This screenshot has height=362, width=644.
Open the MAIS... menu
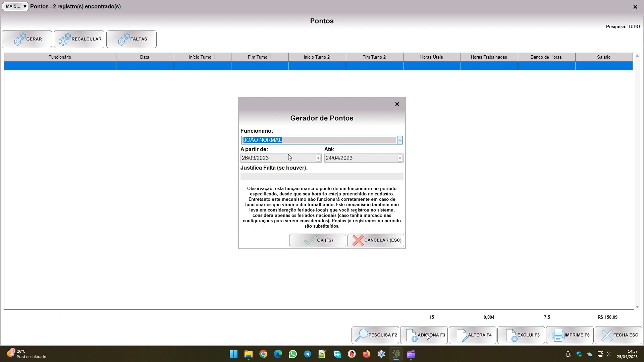coord(15,6)
